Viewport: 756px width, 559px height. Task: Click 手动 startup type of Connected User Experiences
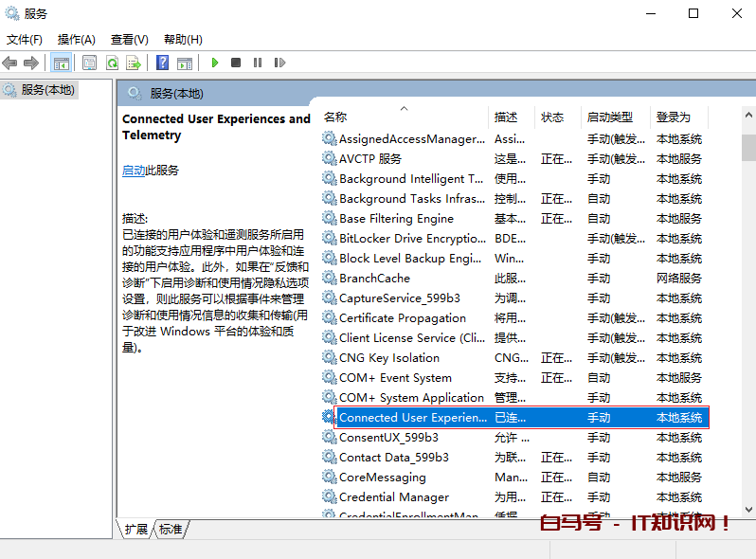click(599, 418)
